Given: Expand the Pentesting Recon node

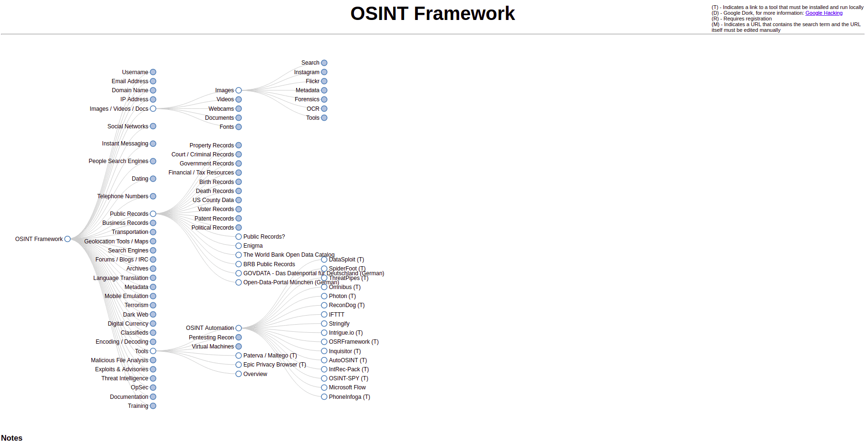Looking at the screenshot, I should pyautogui.click(x=239, y=338).
